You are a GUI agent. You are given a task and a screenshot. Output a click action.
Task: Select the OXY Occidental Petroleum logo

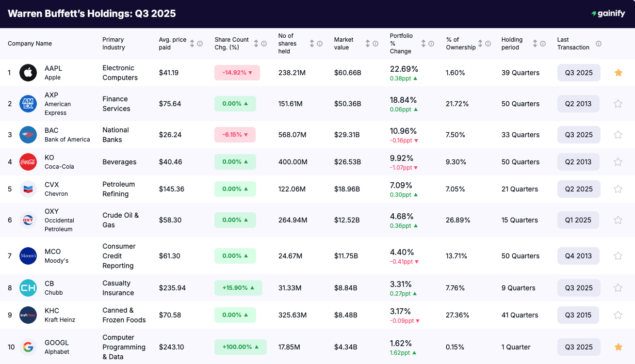28,220
